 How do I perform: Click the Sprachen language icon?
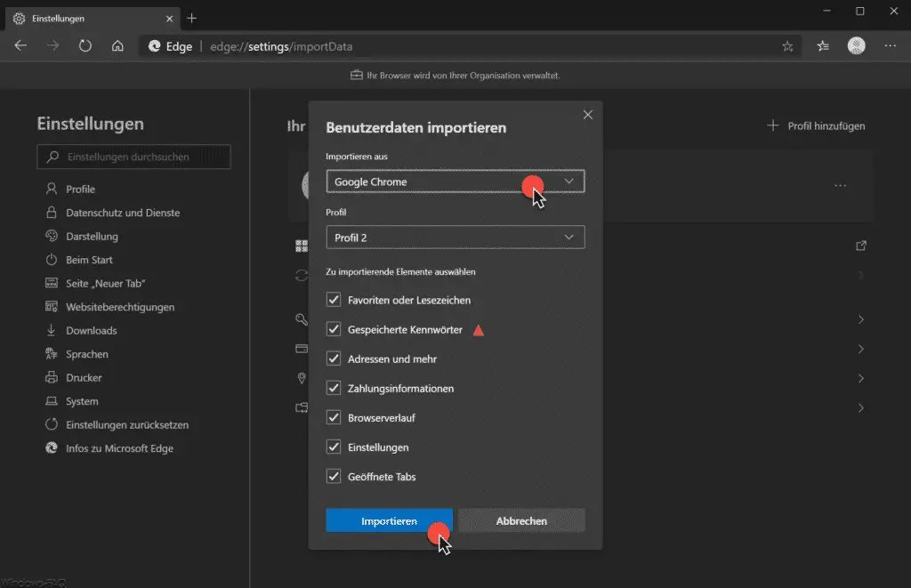click(52, 354)
